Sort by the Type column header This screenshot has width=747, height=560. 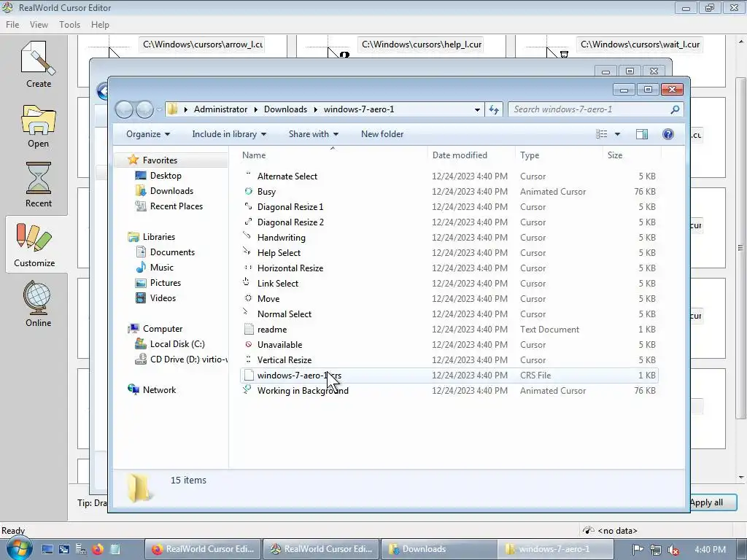coord(559,155)
